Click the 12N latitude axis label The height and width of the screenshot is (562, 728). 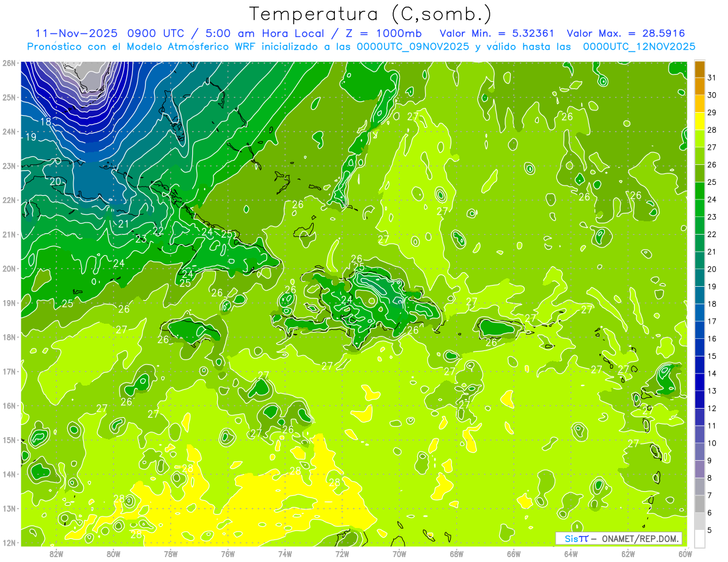click(x=8, y=543)
